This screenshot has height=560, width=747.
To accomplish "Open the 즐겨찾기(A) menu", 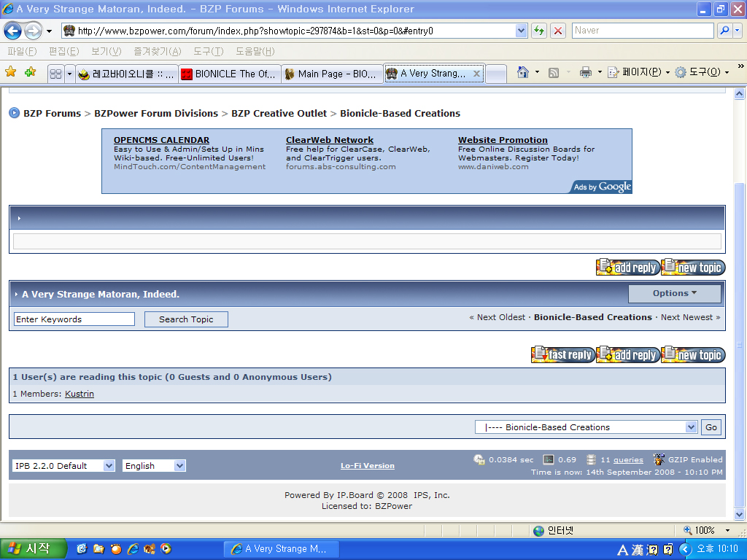I will pyautogui.click(x=158, y=52).
